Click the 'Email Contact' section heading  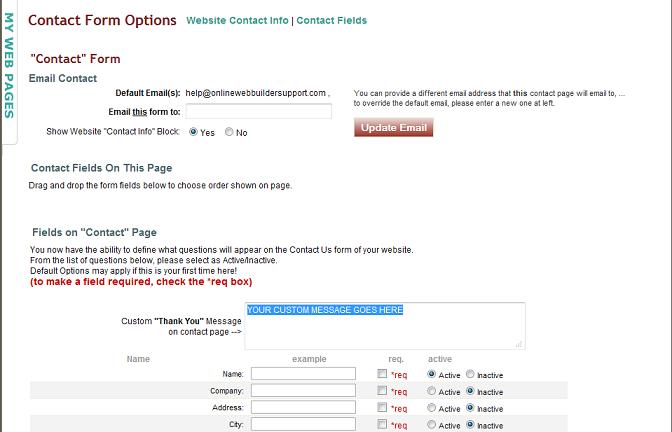pyautogui.click(x=63, y=78)
